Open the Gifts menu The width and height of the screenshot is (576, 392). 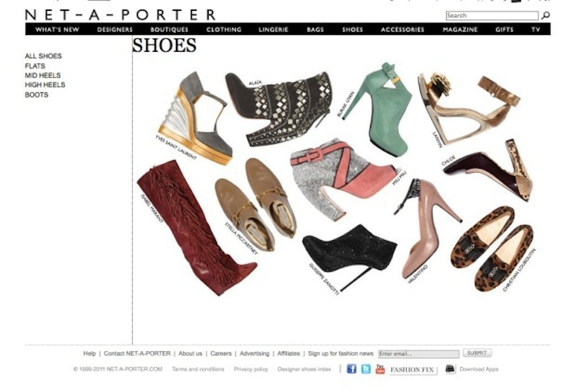(x=504, y=29)
